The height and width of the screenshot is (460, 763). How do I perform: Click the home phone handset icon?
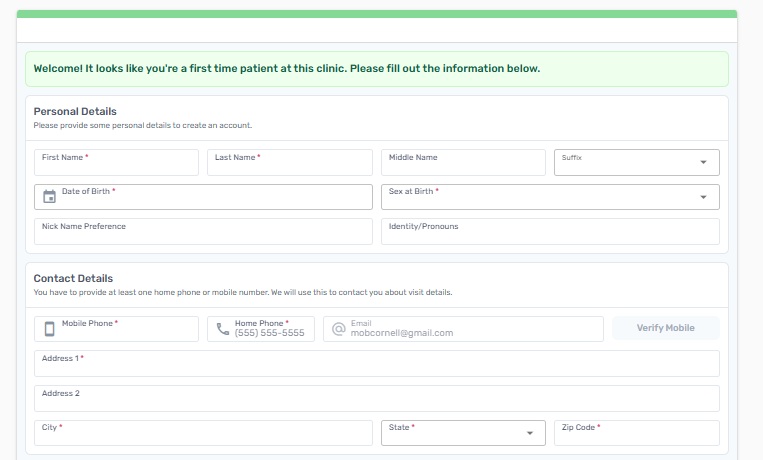[222, 329]
